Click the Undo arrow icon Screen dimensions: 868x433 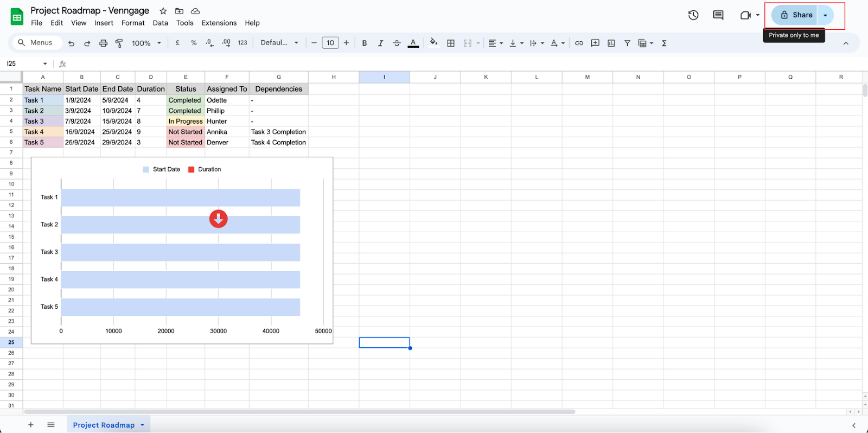click(71, 43)
